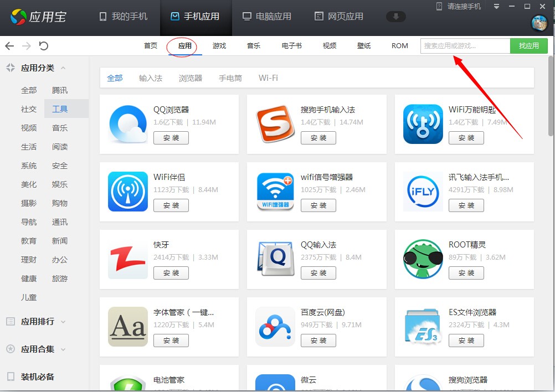The height and width of the screenshot is (392, 555).
Task: Open the 字体管家 Aa icon
Action: [x=128, y=327]
